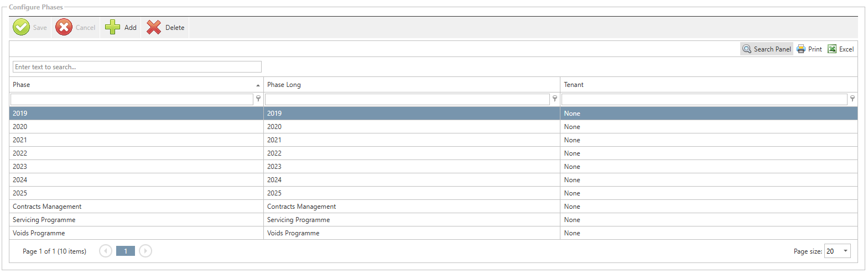Open the Phase column filter options icon

[258, 99]
